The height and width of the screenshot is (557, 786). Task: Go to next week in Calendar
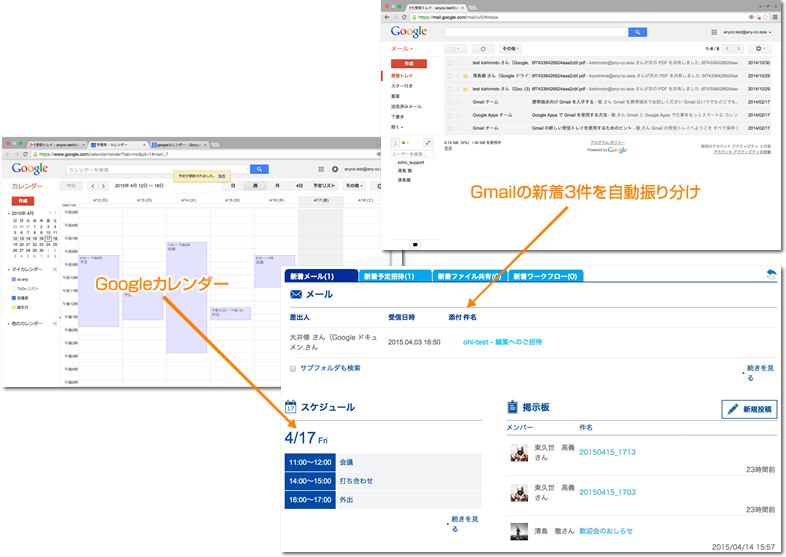103,186
